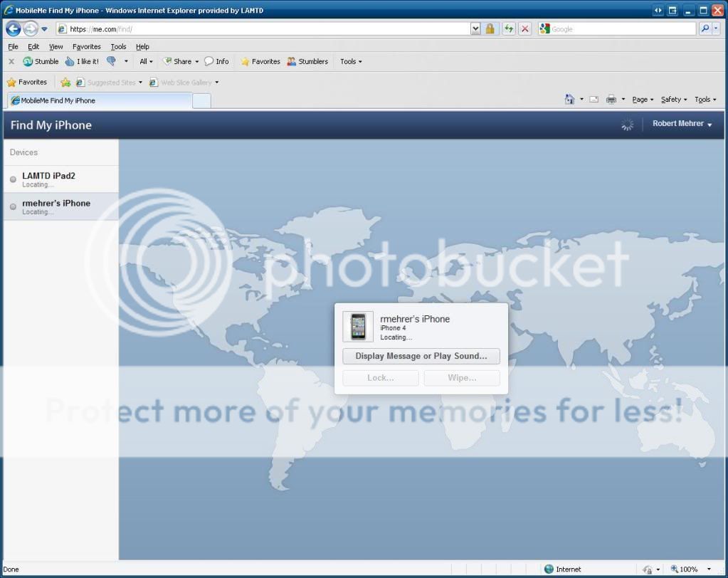Image resolution: width=728 pixels, height=578 pixels.
Task: Click the protected mode icon in status bar
Action: coord(647,569)
